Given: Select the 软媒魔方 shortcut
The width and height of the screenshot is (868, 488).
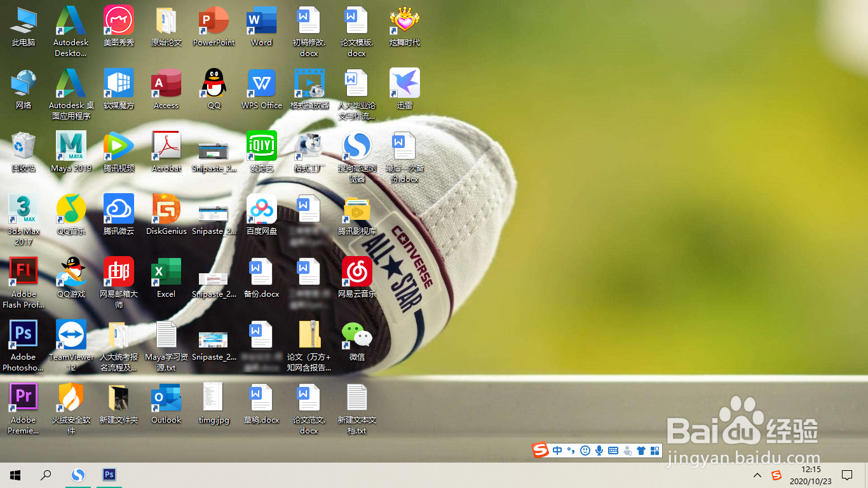Looking at the screenshot, I should 119,90.
